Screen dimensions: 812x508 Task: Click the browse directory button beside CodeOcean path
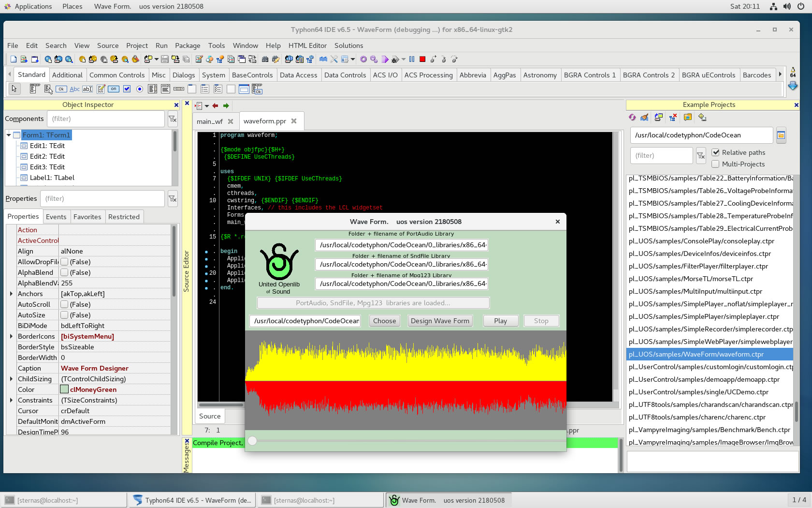point(781,135)
